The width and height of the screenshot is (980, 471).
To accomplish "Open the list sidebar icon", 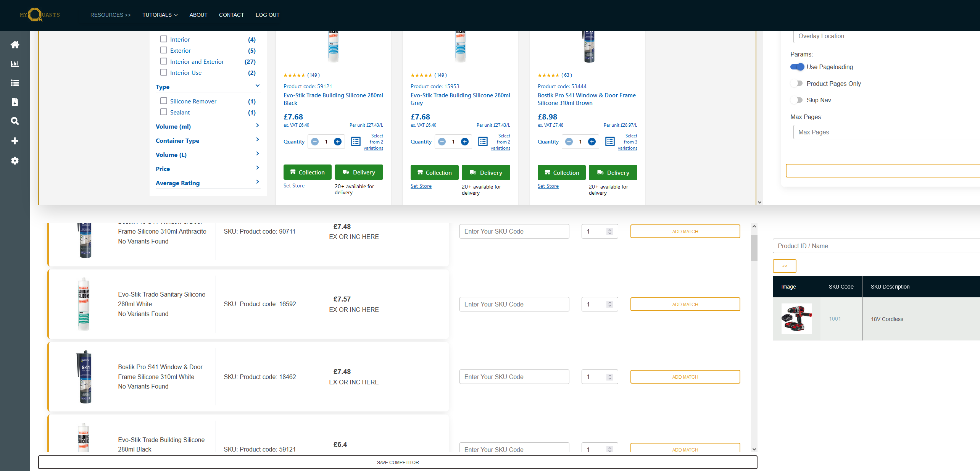I will pyautogui.click(x=15, y=83).
